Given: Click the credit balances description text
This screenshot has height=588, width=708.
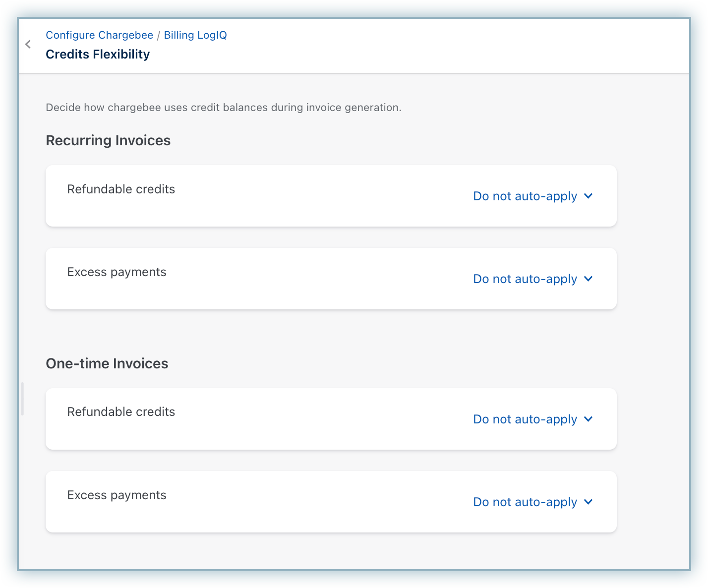Looking at the screenshot, I should pos(223,108).
